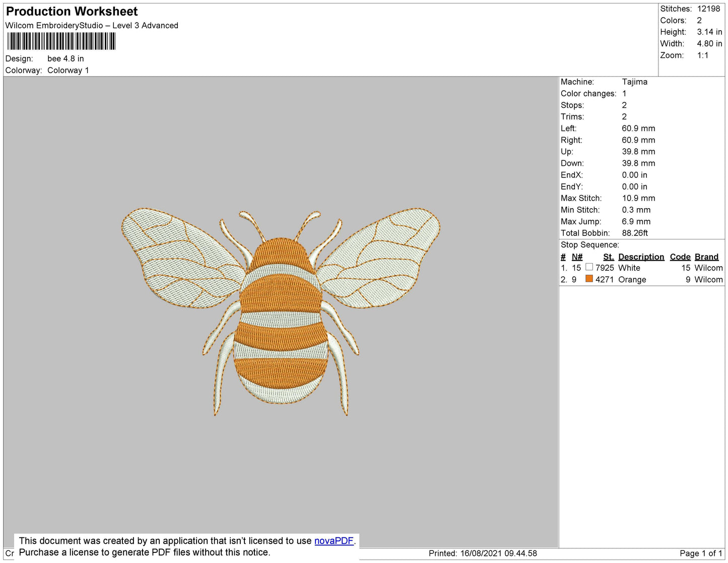Click the printed date '16/08/2021 09.44.58'
The width and height of the screenshot is (728, 563).
(498, 553)
